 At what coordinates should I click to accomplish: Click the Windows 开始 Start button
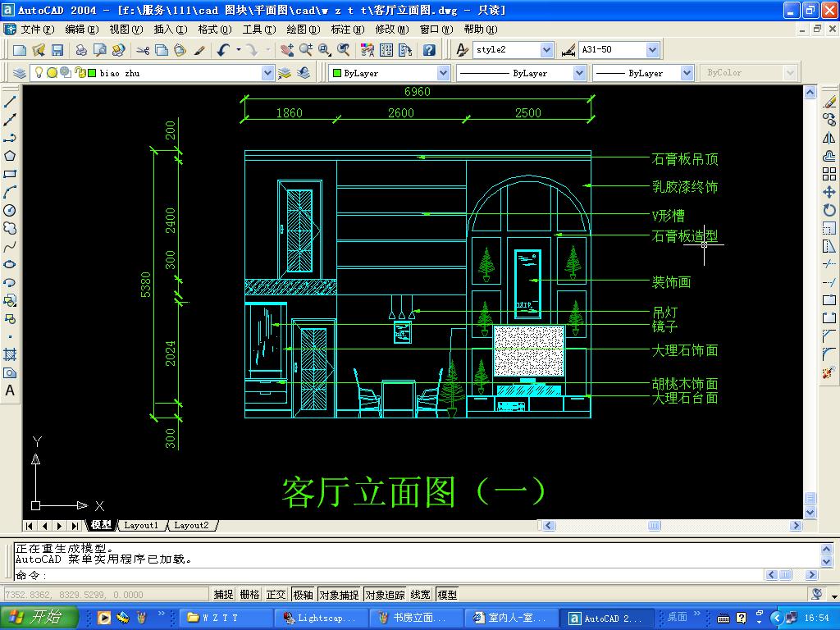click(39, 618)
